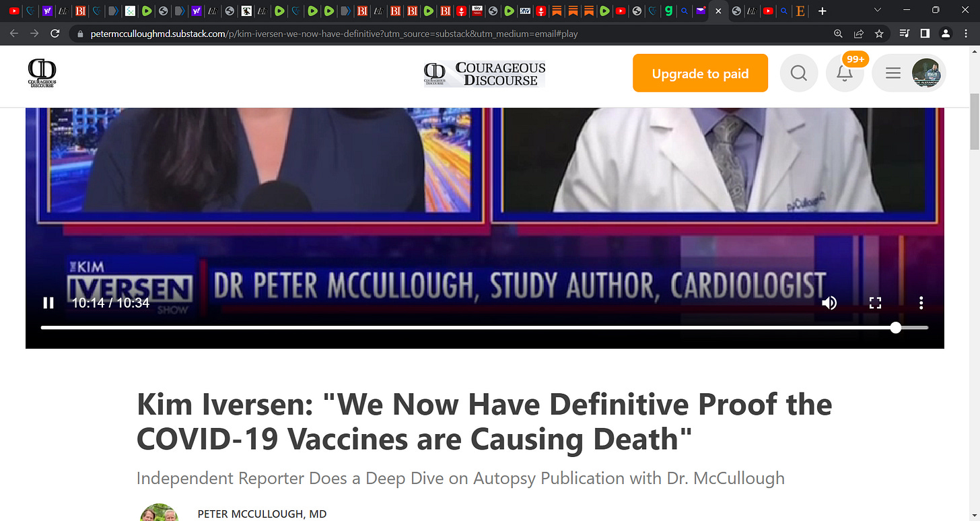
Task: Switch to the green 'g' tab
Action: click(x=668, y=11)
